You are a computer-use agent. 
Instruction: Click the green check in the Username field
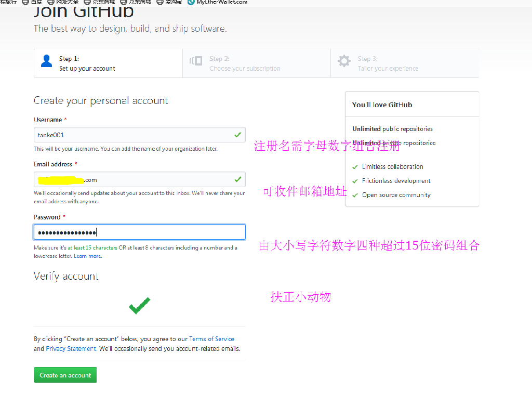point(238,135)
